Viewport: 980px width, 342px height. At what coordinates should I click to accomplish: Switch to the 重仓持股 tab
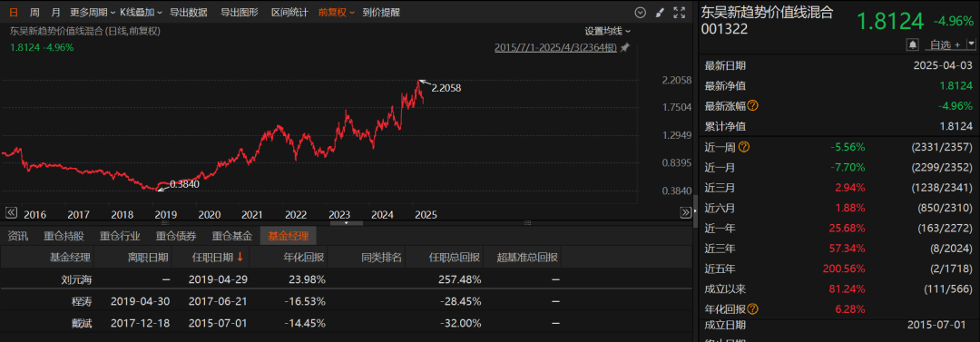click(64, 236)
